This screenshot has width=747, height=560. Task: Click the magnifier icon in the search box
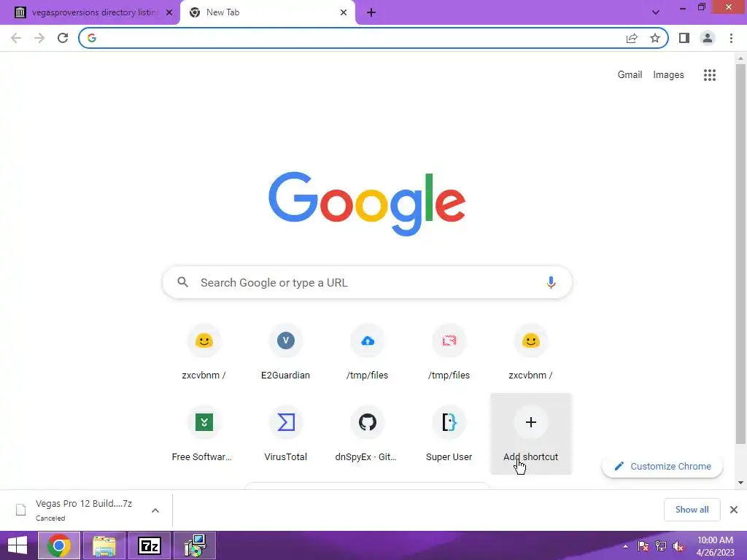(x=183, y=282)
